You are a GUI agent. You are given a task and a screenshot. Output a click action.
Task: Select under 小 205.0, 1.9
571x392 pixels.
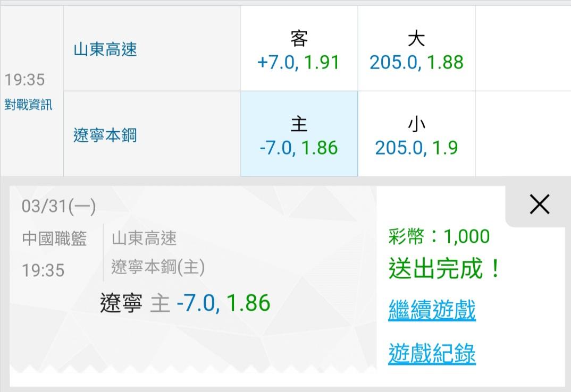(417, 134)
